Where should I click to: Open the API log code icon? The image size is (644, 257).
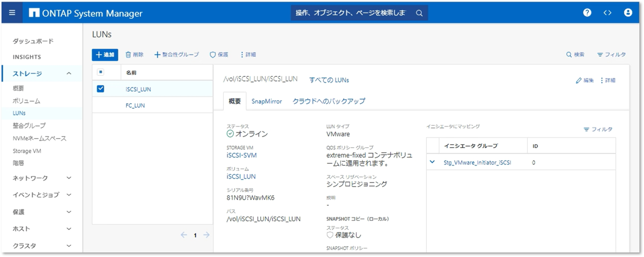(608, 13)
